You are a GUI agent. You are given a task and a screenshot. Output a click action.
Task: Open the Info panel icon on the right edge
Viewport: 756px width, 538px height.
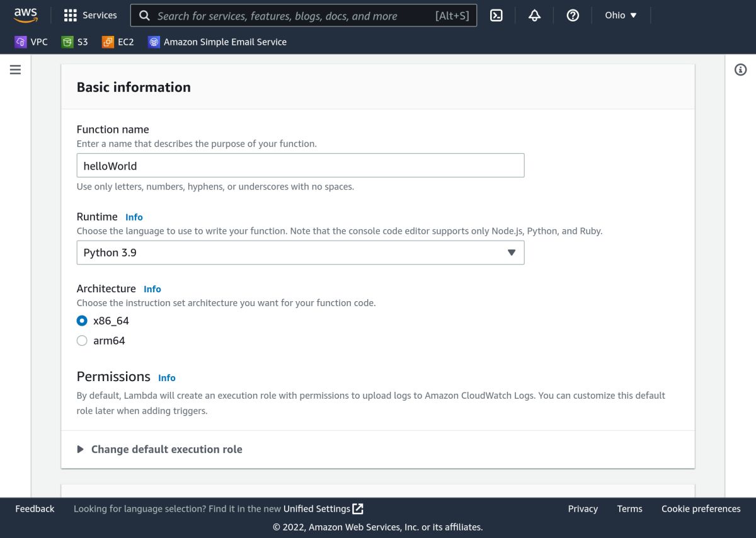tap(740, 69)
